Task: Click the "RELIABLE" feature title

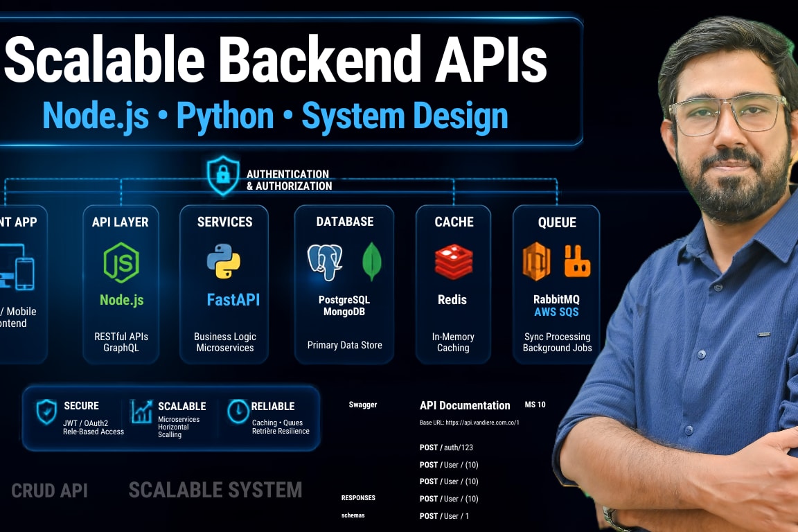Action: coord(273,406)
